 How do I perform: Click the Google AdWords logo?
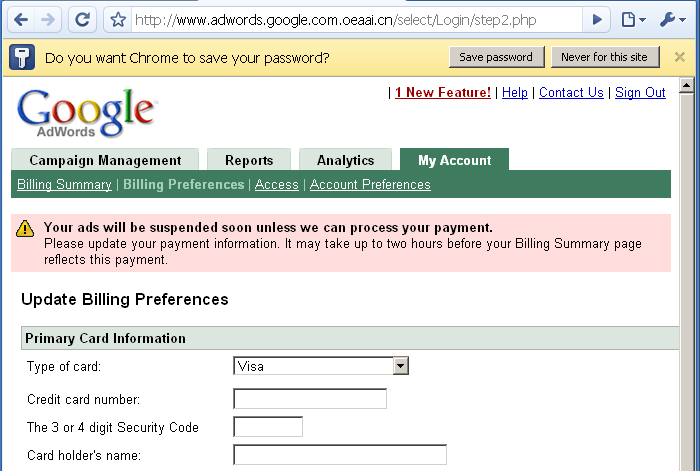click(x=86, y=111)
